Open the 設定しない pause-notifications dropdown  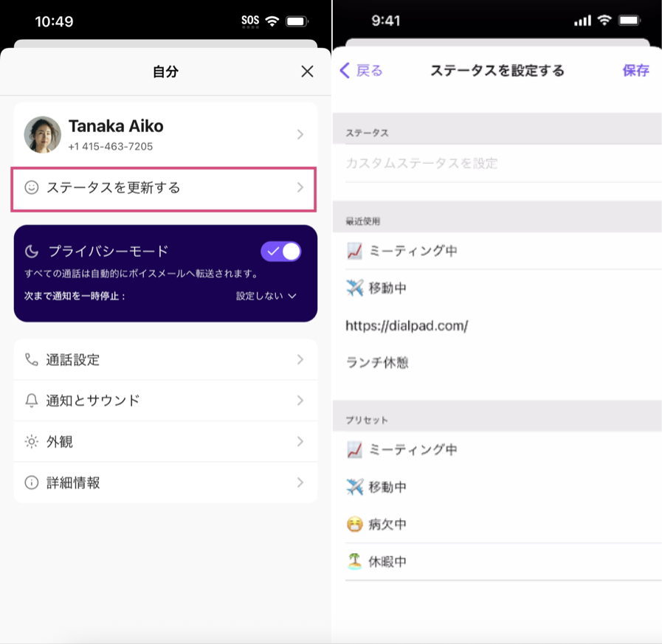(x=266, y=296)
